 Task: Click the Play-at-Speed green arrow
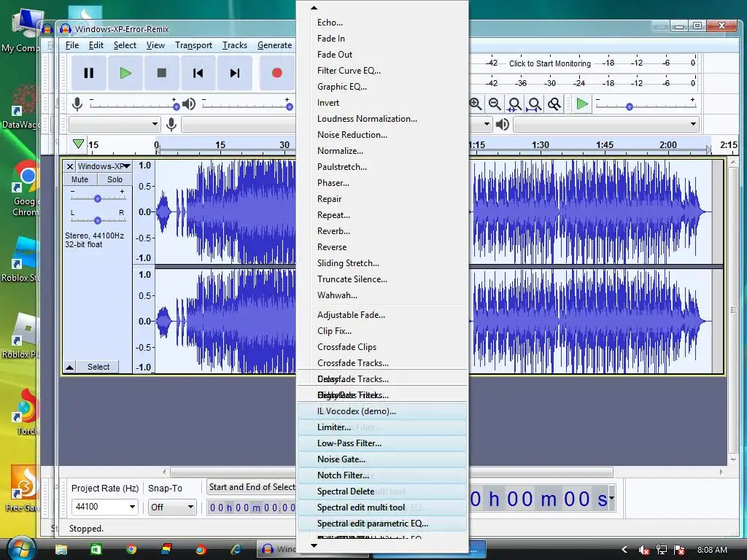(581, 104)
